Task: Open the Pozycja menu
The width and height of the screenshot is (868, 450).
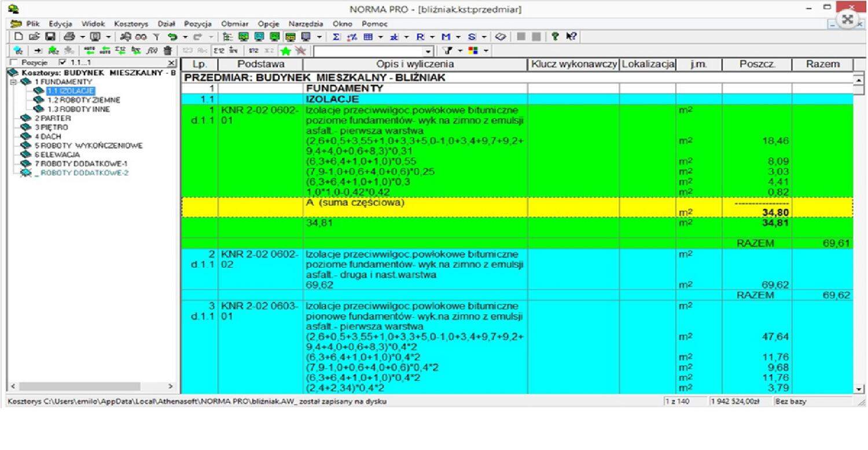Action: 198,24
